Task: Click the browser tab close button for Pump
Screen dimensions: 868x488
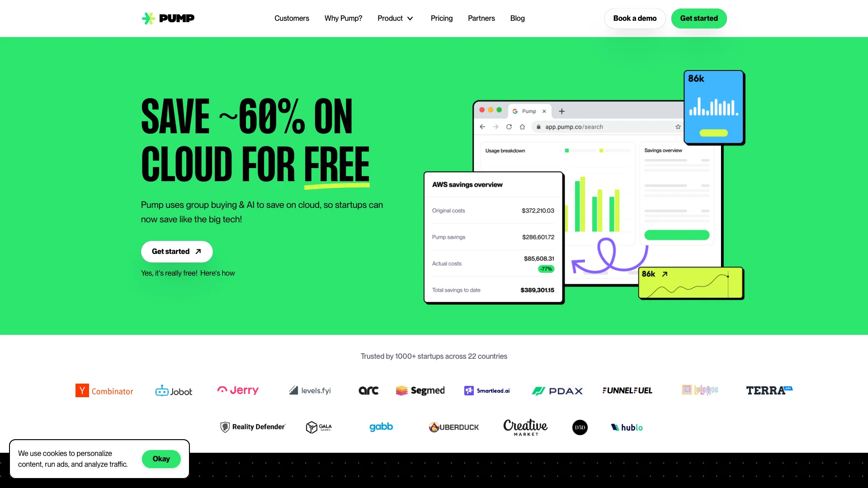Action: tap(544, 111)
